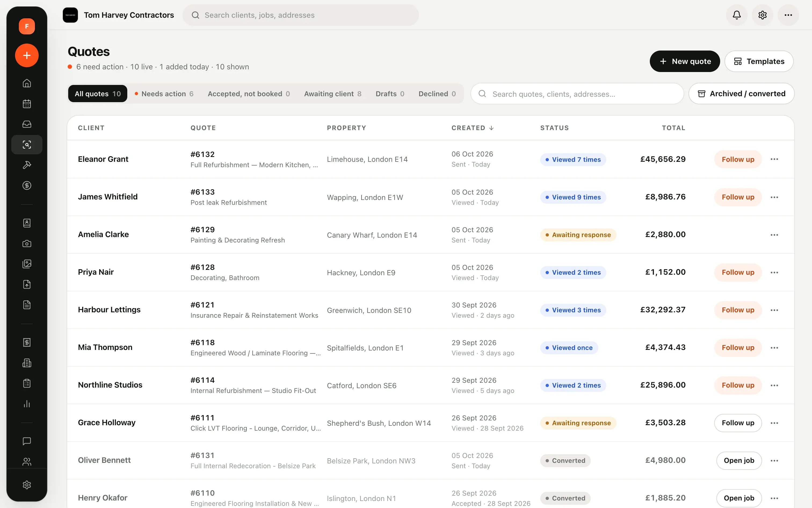Open the text document icon in sidebar

click(27, 305)
